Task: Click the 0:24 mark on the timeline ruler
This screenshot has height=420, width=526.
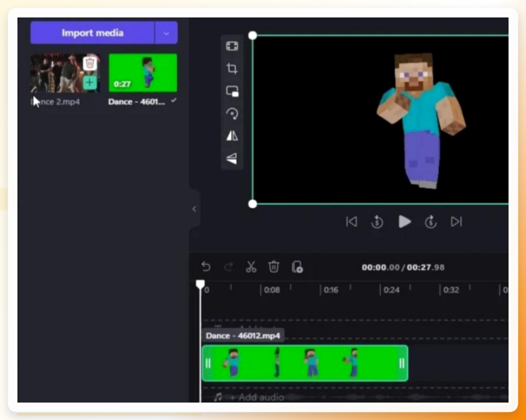Action: pos(391,290)
